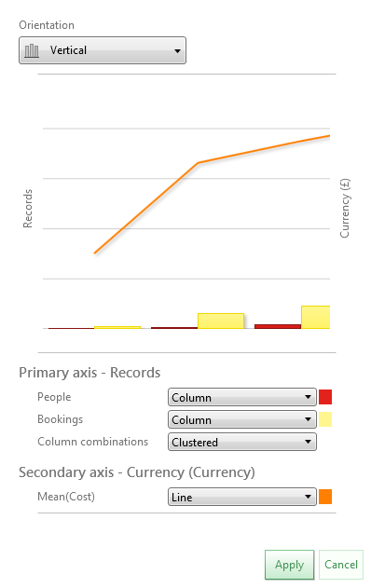The height and width of the screenshot is (588, 371).
Task: Open the People chart type dropdown
Action: pos(242,397)
